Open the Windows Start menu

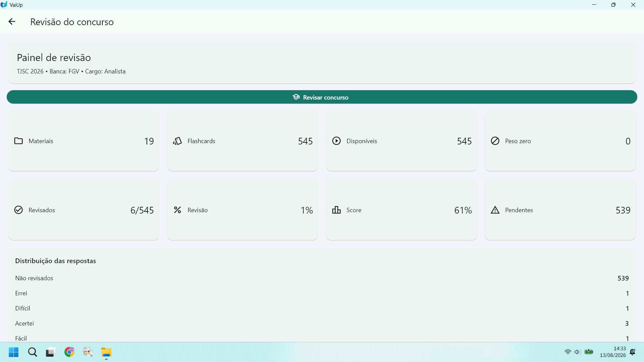(x=14, y=352)
